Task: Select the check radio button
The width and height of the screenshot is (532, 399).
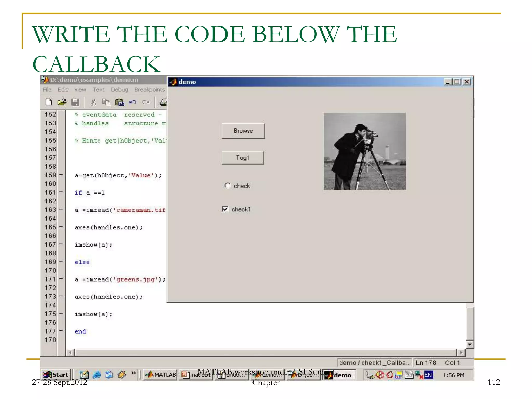Action: [228, 185]
